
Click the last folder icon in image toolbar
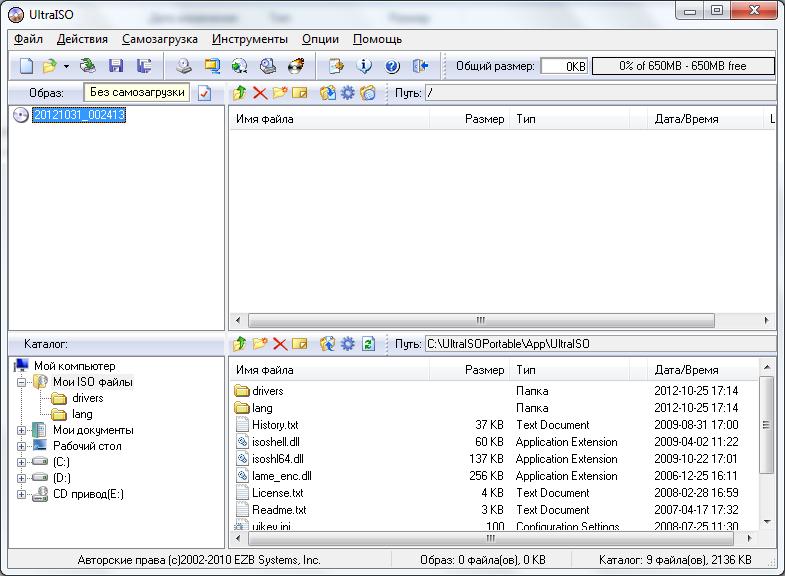tap(367, 93)
